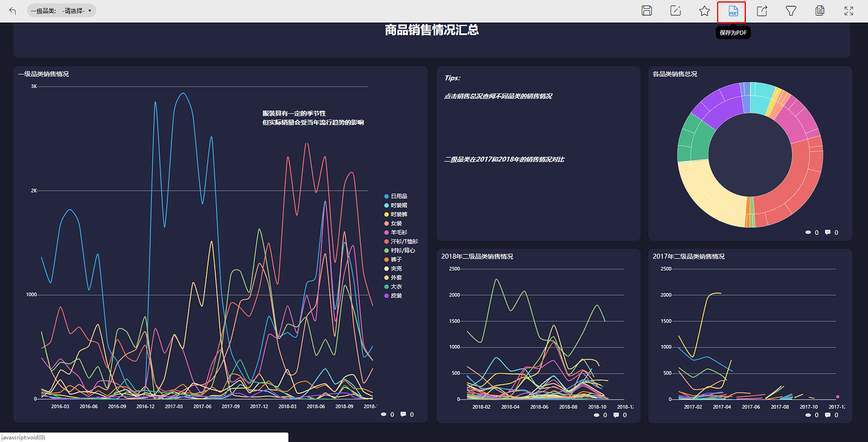The width and height of the screenshot is (868, 442).
Task: Click the share export icon
Action: pos(762,11)
